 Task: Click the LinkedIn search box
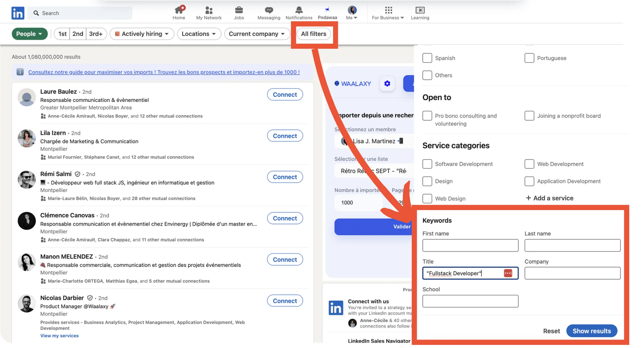(80, 13)
